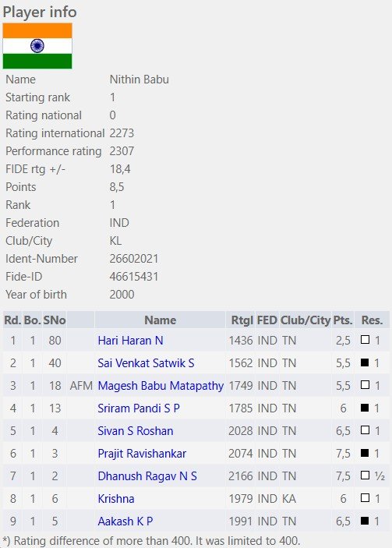Click white piece icon beside the ½ result
392x548 pixels.
pos(365,476)
